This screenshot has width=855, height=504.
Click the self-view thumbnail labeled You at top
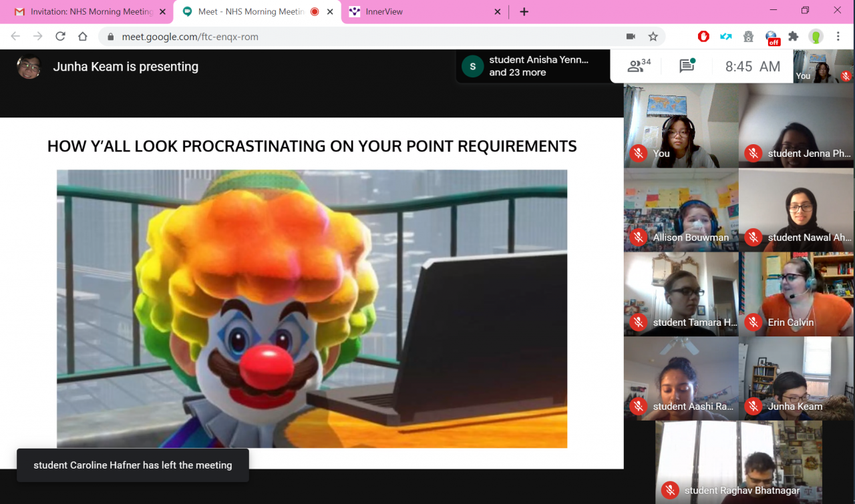coord(824,66)
